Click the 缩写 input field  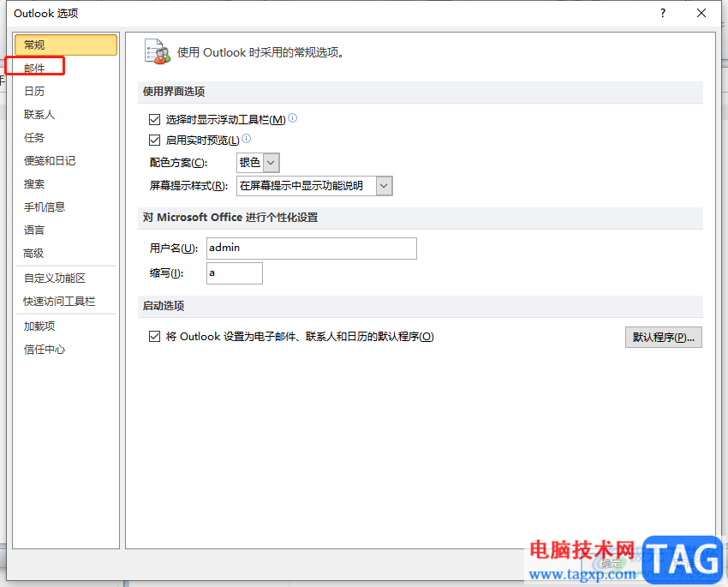coord(235,273)
